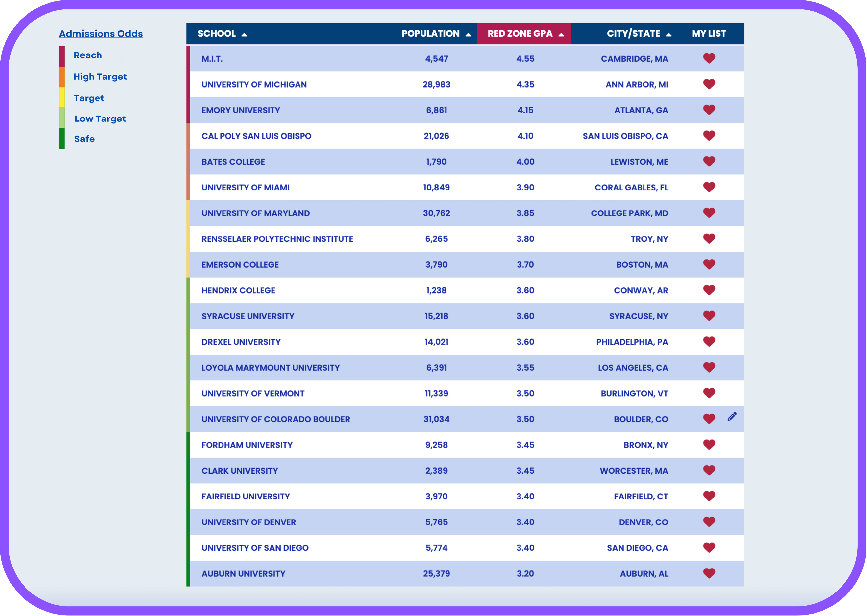Click the Low Target light-green swatch
Screen dimensions: 867x616
(62, 118)
